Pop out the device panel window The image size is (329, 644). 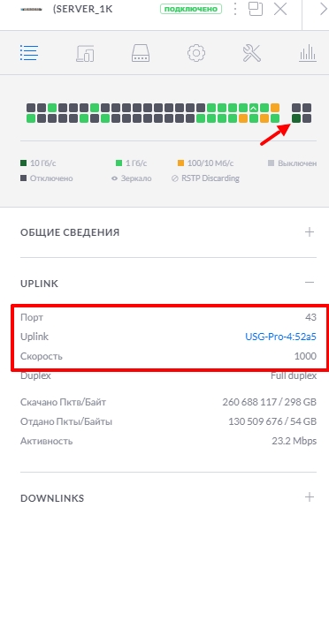click(x=256, y=9)
